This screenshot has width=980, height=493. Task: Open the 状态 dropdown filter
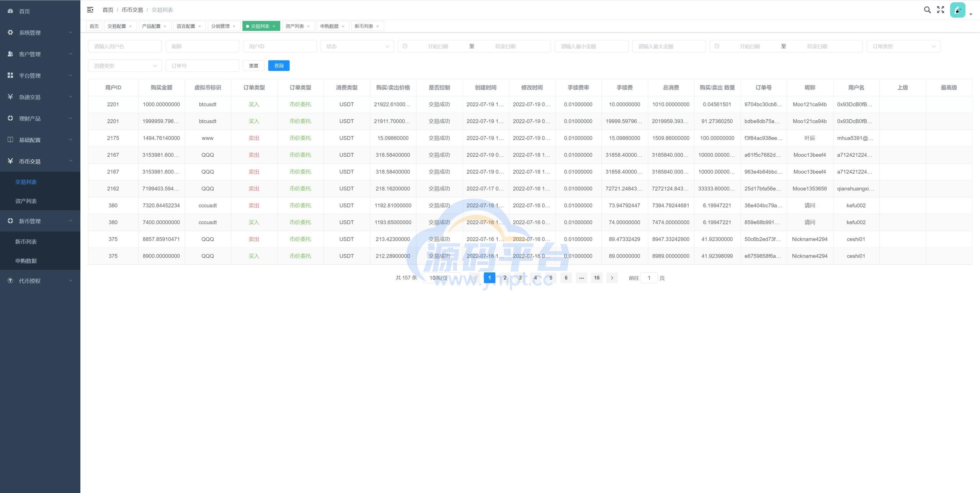click(x=357, y=46)
